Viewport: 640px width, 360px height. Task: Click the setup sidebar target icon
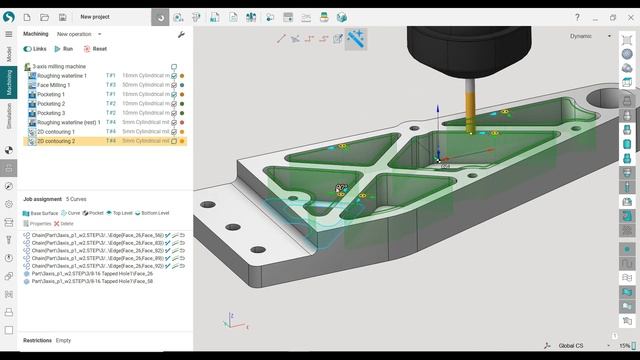(9, 150)
